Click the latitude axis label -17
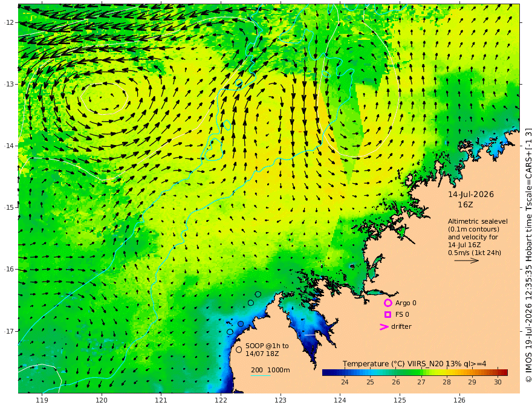 click(x=9, y=331)
